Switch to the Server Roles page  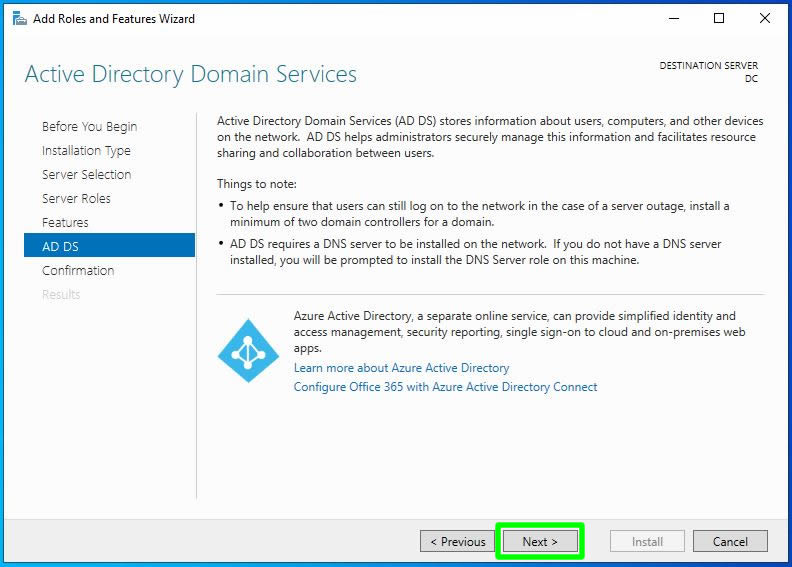click(x=76, y=199)
